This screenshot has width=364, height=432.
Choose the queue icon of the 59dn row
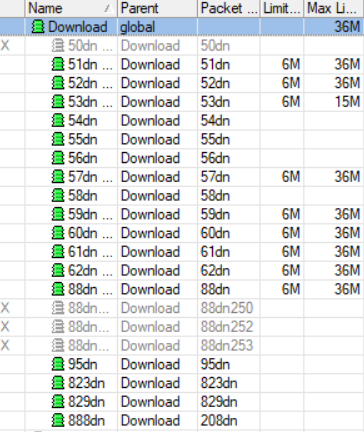[x=58, y=214]
